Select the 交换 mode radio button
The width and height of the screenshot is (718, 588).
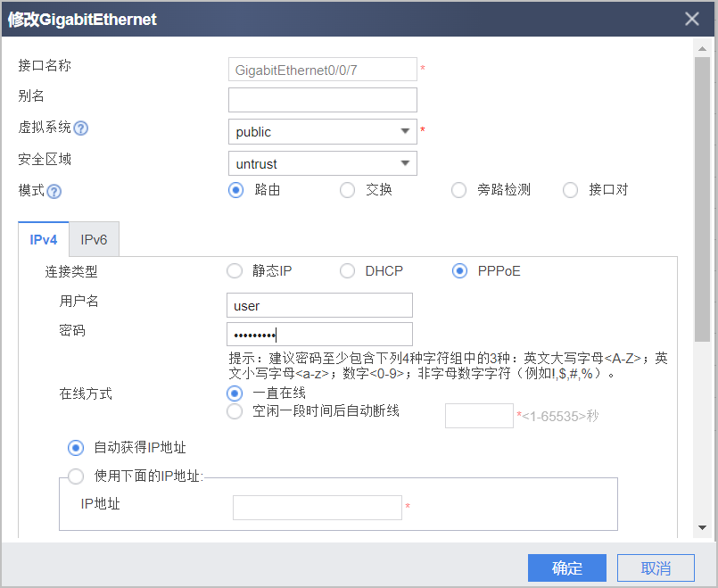coord(347,190)
